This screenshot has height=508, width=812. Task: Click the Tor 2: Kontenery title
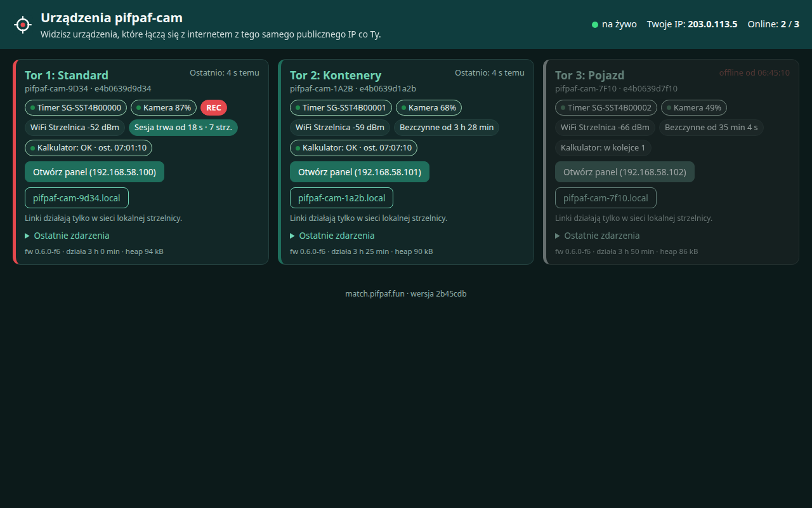point(336,76)
